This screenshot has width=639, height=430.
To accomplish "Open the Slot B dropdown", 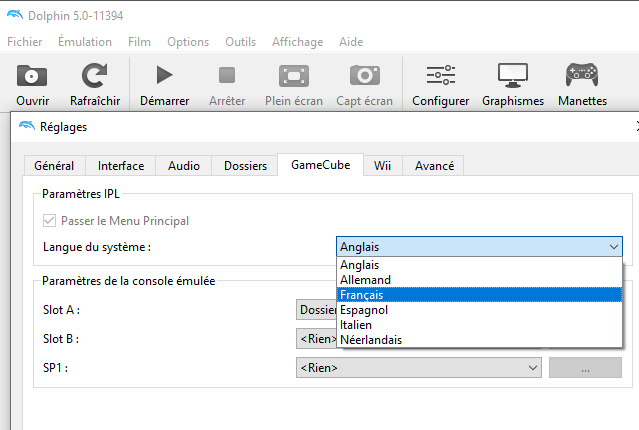I will [x=316, y=339].
